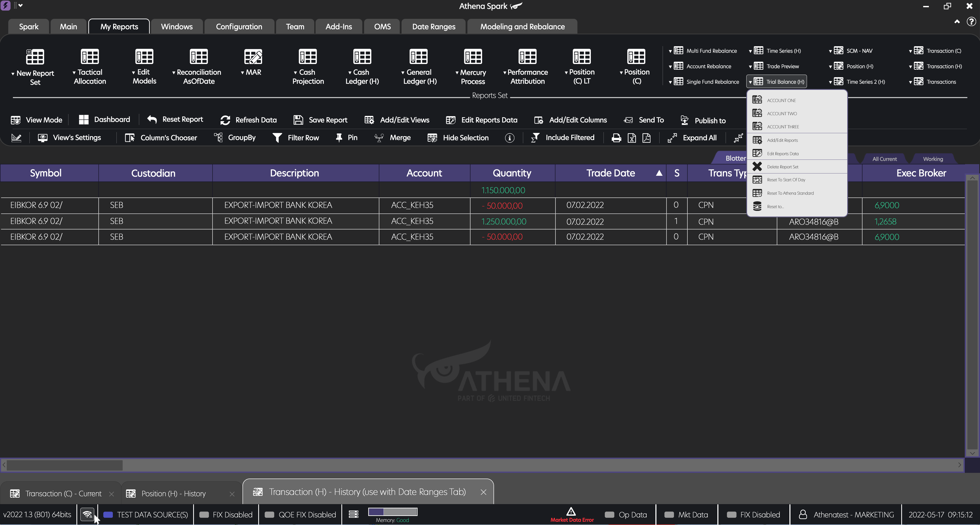Toggle the Pin option
The height and width of the screenshot is (525, 980).
click(346, 138)
